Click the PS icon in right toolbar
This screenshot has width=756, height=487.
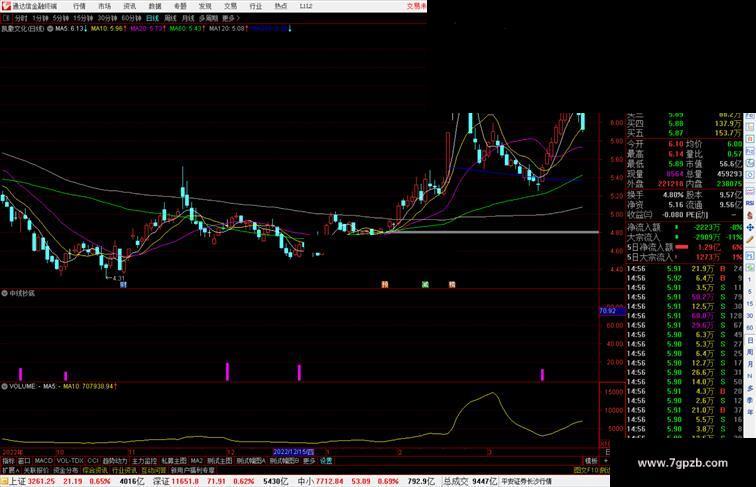(750, 255)
